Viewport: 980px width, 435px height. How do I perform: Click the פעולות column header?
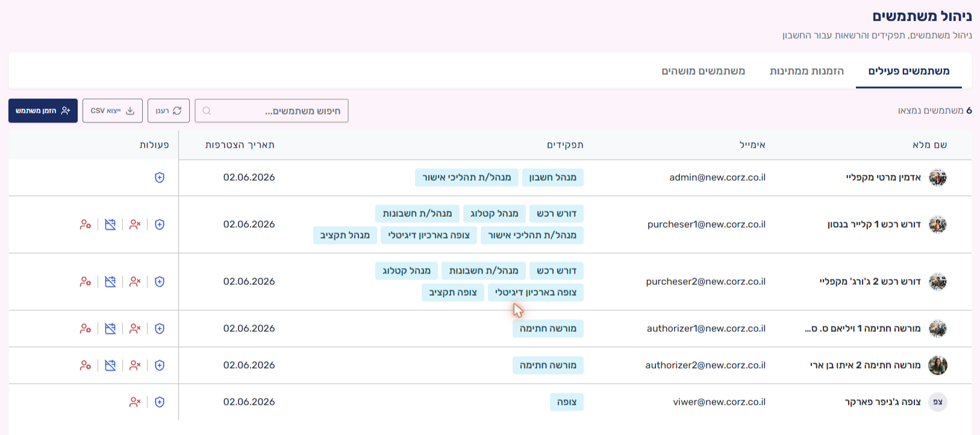coord(154,145)
